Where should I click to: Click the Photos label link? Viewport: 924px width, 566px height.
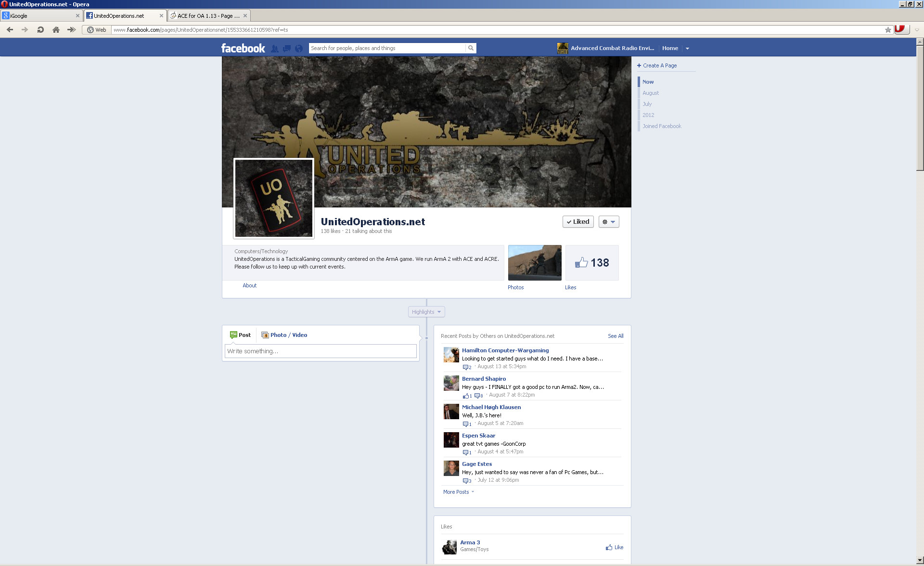(x=515, y=287)
